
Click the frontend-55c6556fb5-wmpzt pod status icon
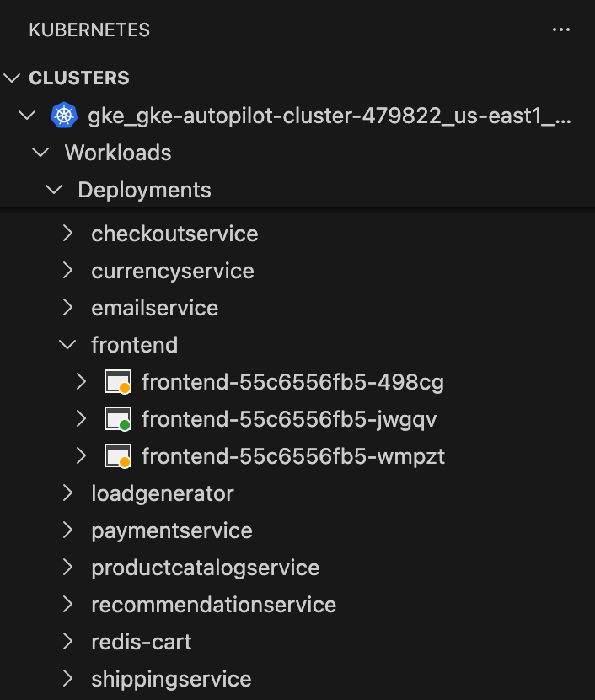point(118,456)
